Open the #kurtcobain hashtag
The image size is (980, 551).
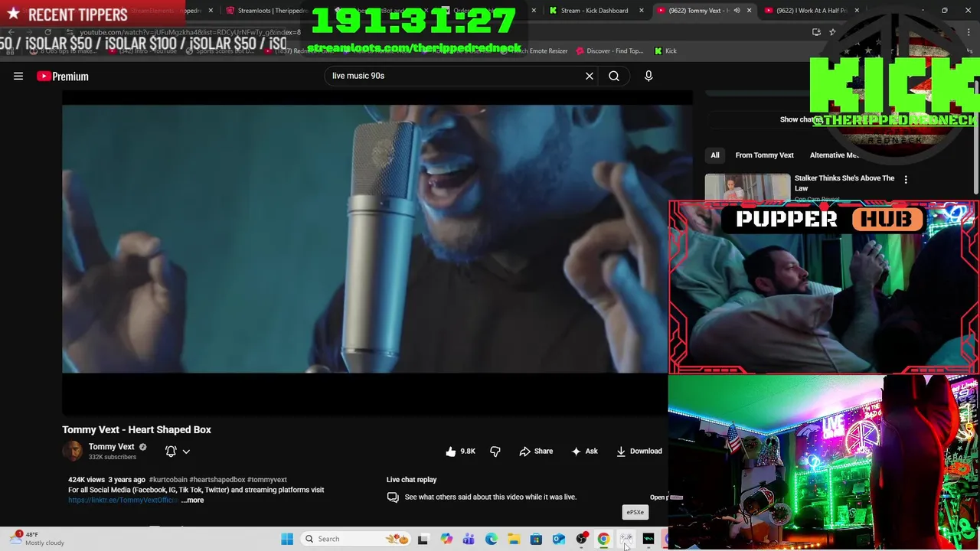[168, 480]
